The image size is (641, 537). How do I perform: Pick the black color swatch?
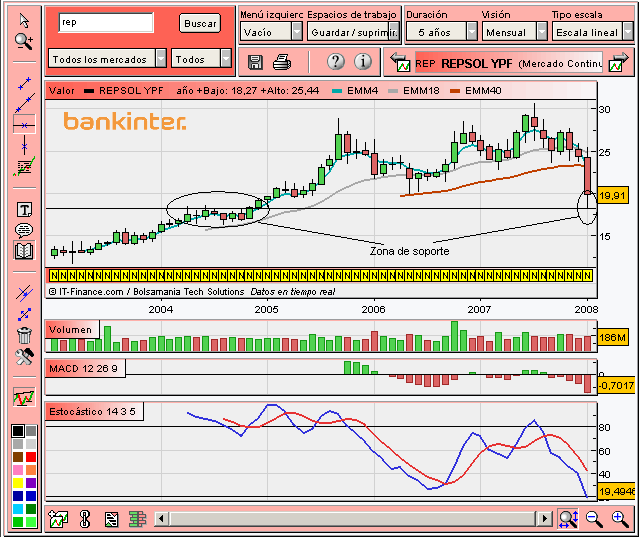[x=18, y=431]
